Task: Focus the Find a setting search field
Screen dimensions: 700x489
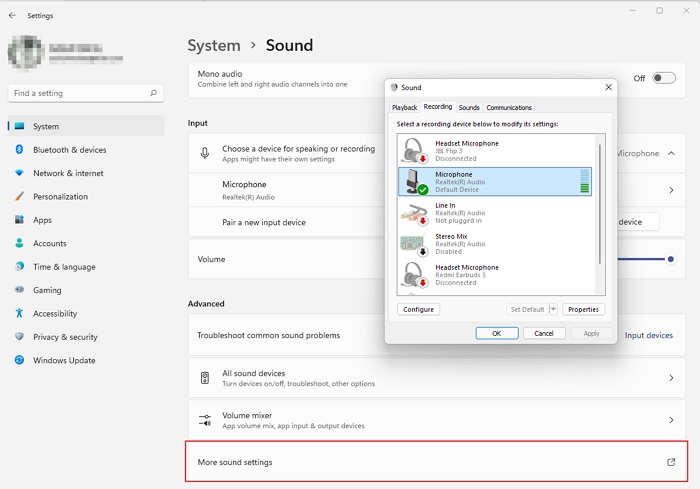Action: pyautogui.click(x=86, y=93)
